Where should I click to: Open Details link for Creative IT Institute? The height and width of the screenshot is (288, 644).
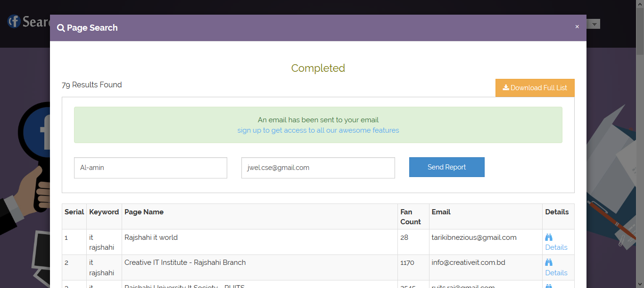coord(556,273)
